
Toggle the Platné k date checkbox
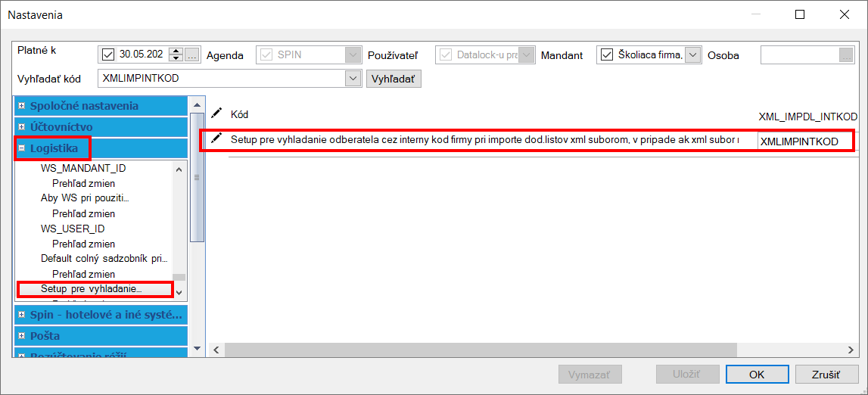coord(108,54)
